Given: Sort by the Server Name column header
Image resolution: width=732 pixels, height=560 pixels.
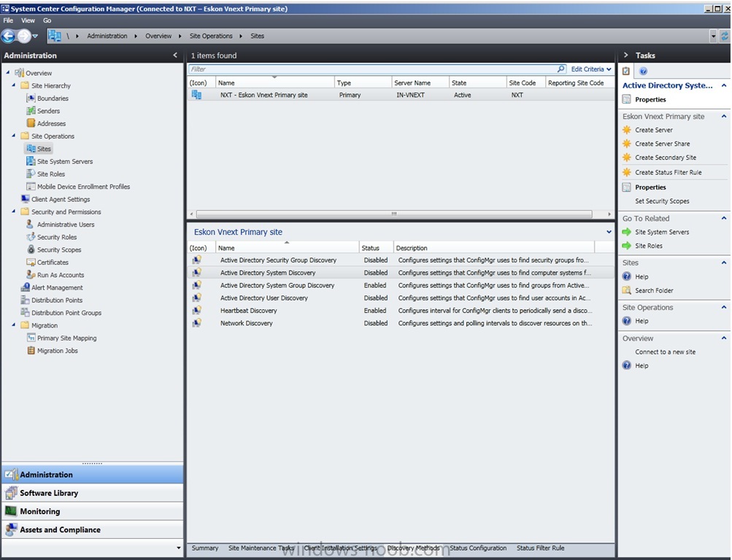Looking at the screenshot, I should coord(420,82).
